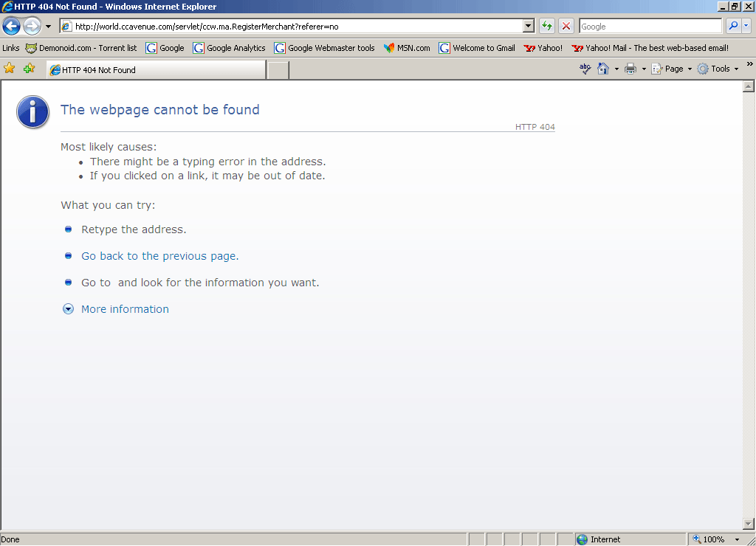
Task: Click inside the Google search box
Action: tap(650, 27)
